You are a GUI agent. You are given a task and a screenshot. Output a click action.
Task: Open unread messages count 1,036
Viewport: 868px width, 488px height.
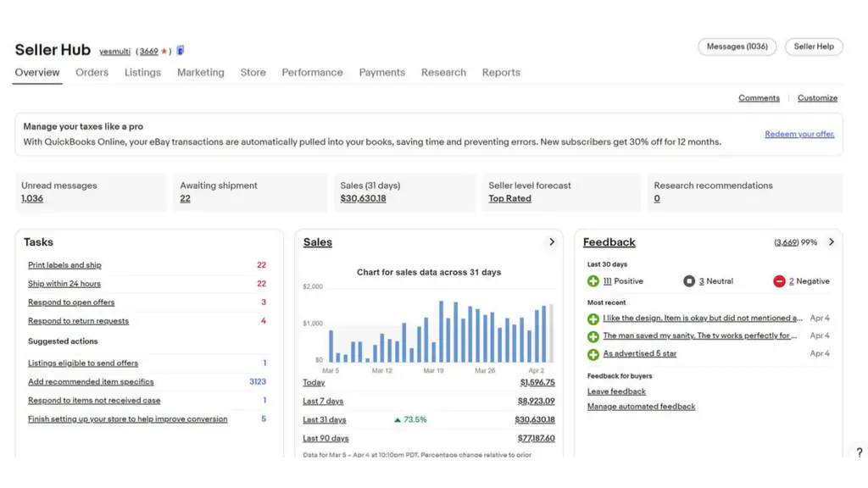32,198
